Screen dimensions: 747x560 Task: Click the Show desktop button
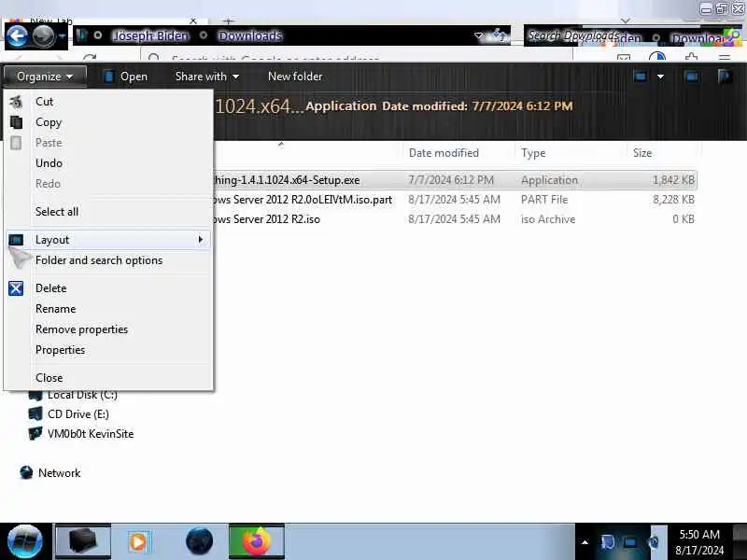tap(740, 541)
